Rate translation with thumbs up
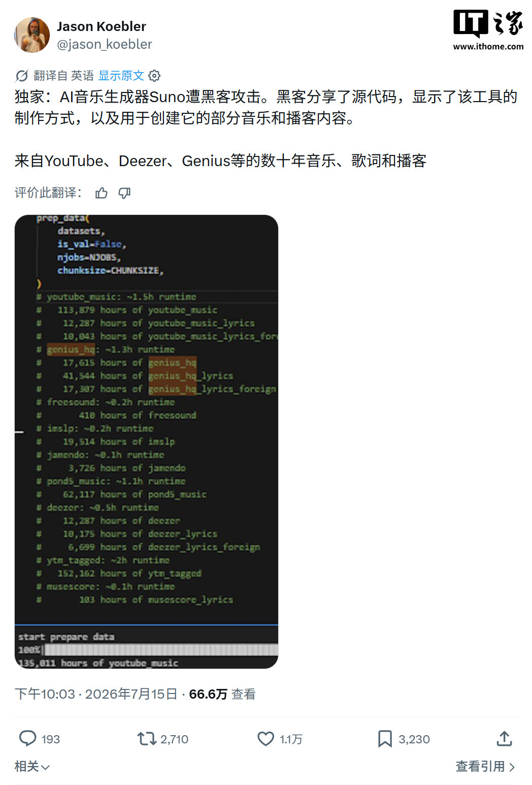 click(x=102, y=193)
